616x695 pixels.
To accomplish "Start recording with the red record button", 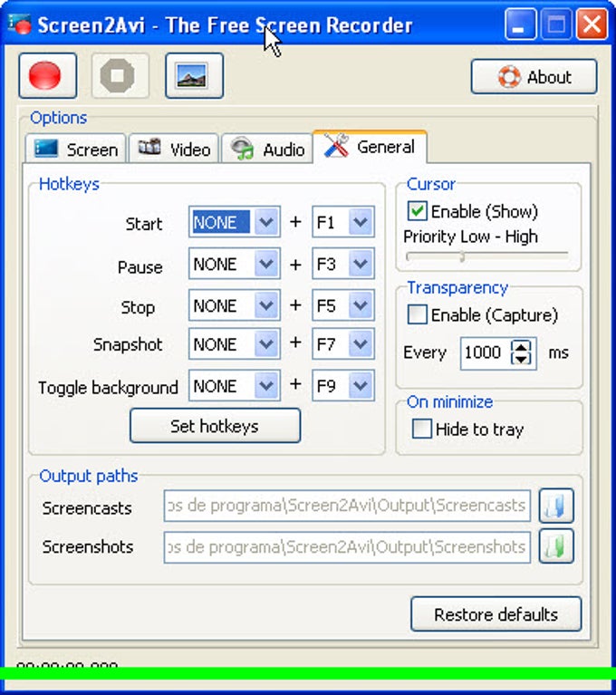I will click(48, 76).
